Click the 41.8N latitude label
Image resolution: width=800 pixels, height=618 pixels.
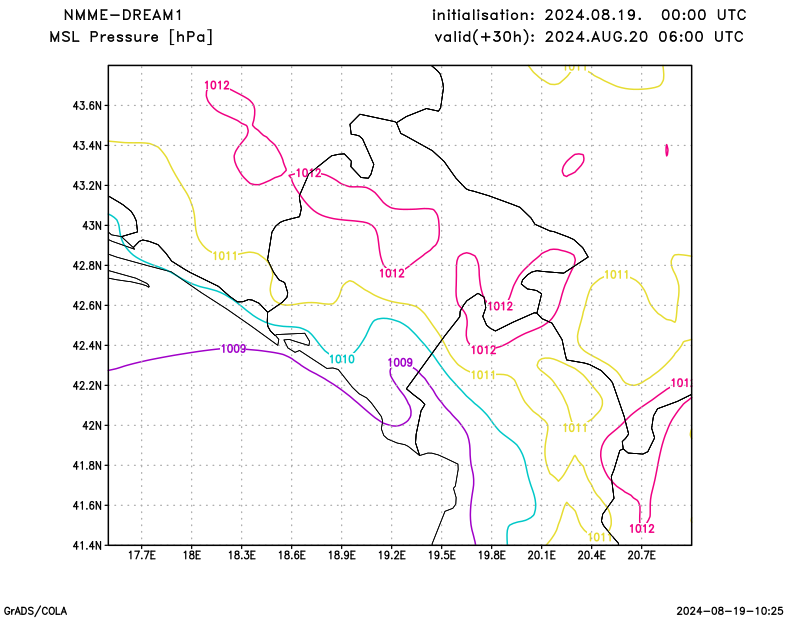pos(87,466)
